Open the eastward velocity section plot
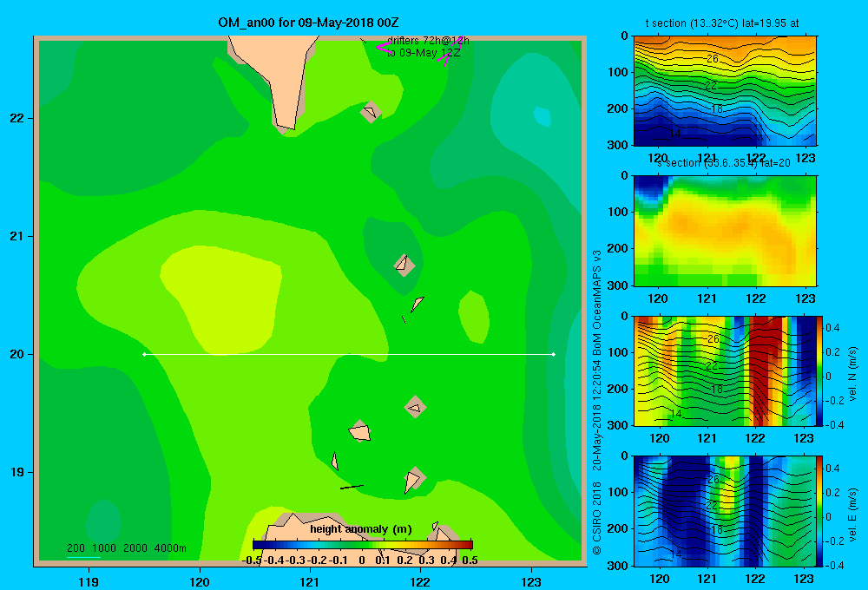This screenshot has width=868, height=590. (x=725, y=511)
